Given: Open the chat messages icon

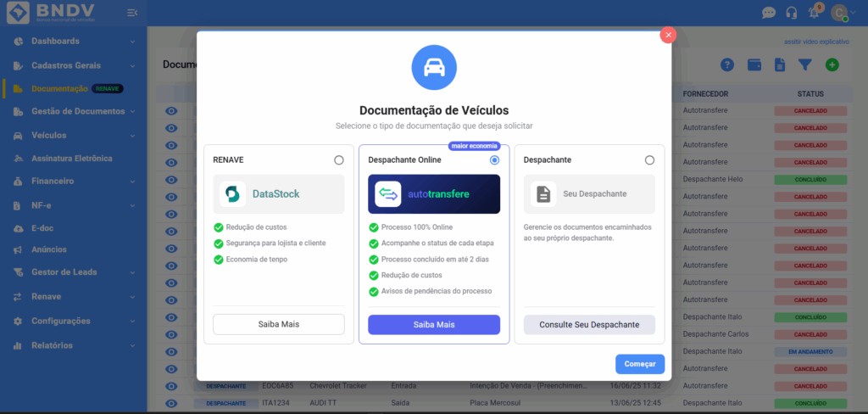Looking at the screenshot, I should (x=768, y=13).
